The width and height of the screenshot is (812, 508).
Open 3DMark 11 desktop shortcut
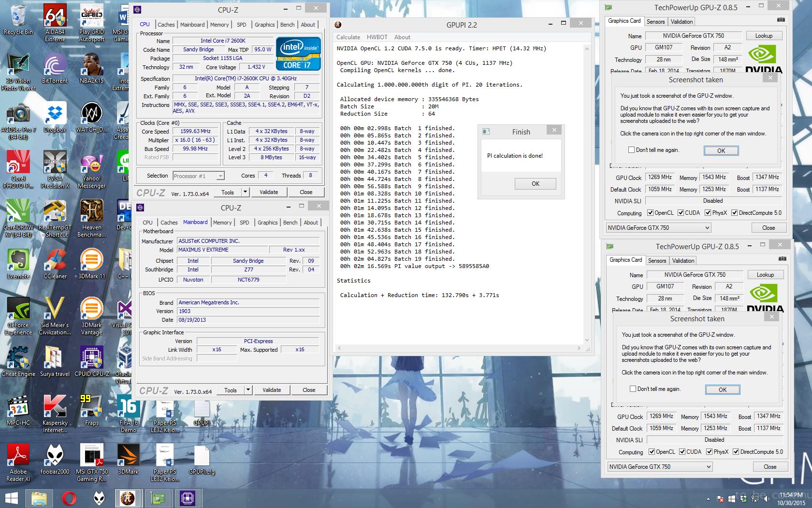click(91, 264)
